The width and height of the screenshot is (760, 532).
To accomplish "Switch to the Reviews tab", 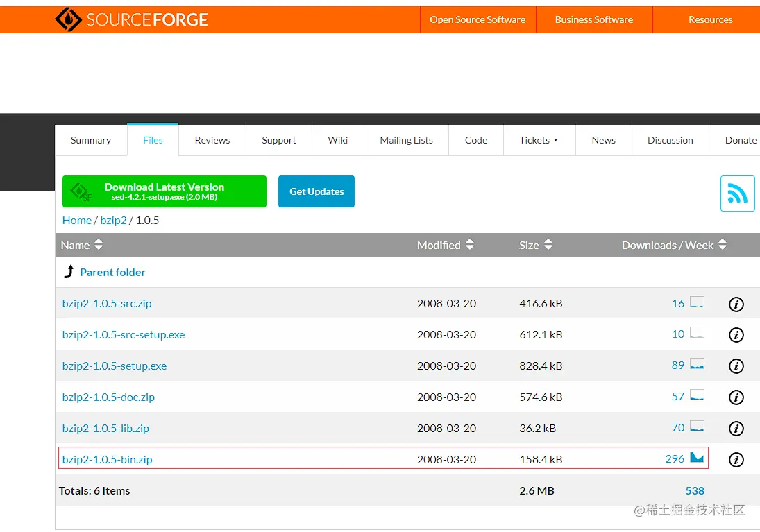I will tap(212, 140).
